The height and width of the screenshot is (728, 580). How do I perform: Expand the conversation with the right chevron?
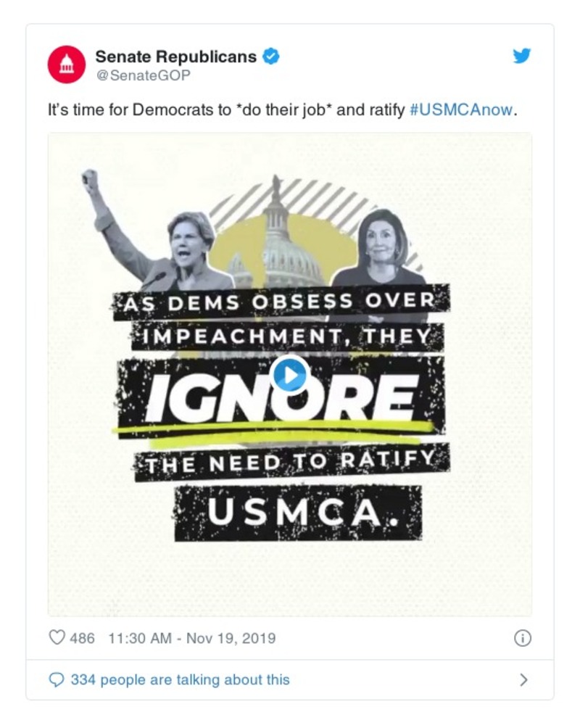(523, 679)
